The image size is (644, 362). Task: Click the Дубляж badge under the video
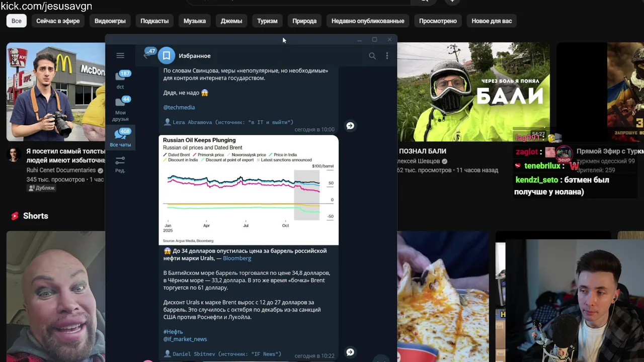(42, 188)
